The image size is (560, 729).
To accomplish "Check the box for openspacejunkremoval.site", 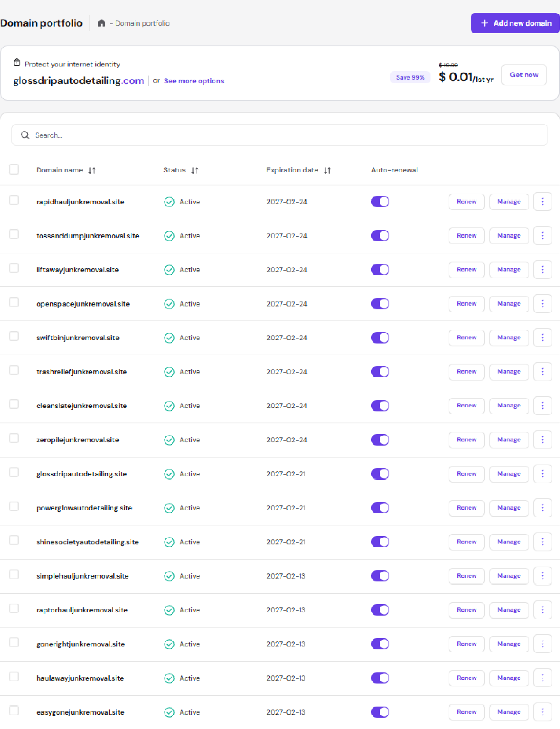I will point(14,302).
